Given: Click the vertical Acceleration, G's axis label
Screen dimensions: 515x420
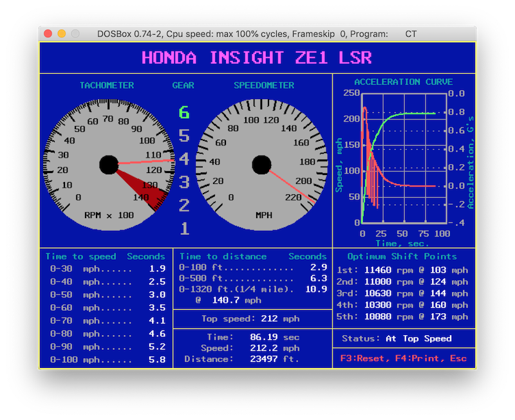Looking at the screenshot, I should [471, 162].
